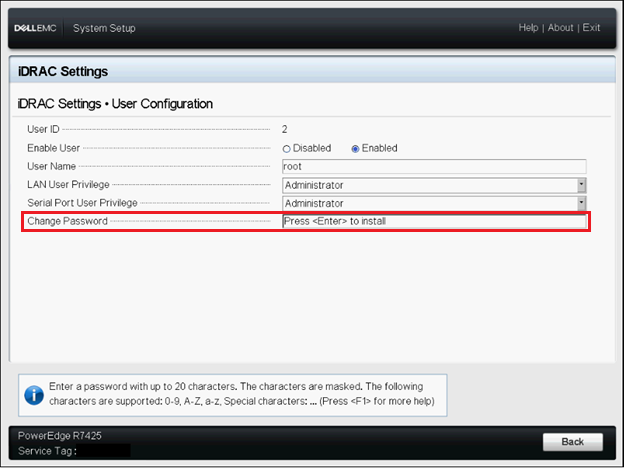
Task: Open the LAN User Privilege dropdown
Action: pyautogui.click(x=581, y=185)
